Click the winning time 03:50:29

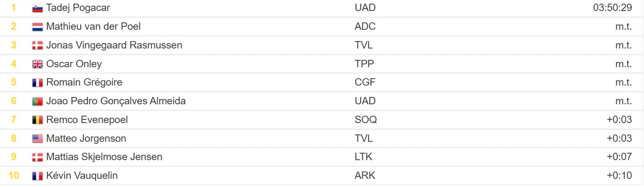coord(612,8)
